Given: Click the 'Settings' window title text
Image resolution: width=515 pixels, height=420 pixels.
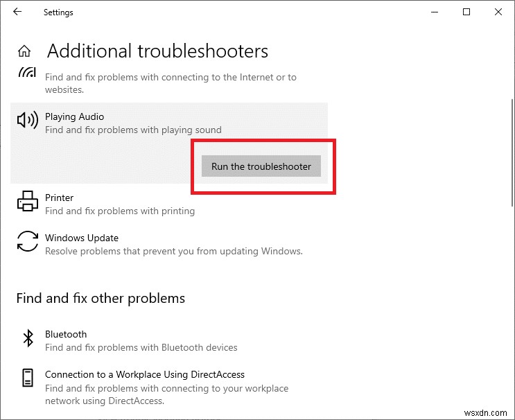Looking at the screenshot, I should 58,12.
